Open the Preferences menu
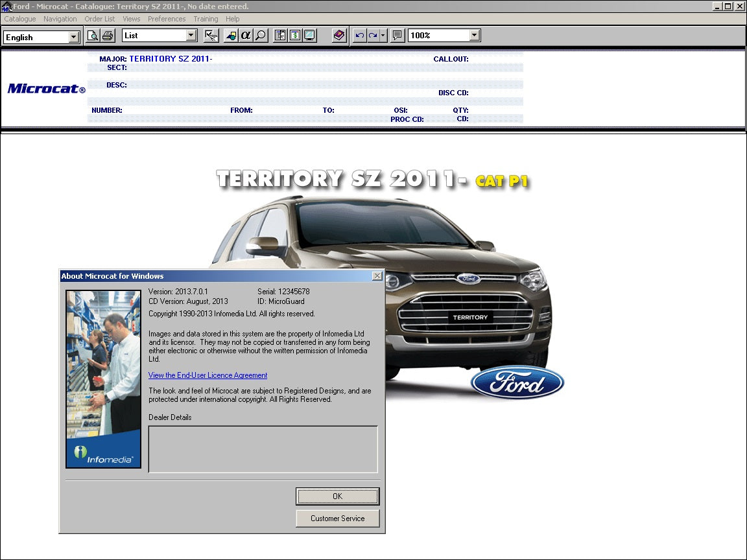 [x=167, y=19]
